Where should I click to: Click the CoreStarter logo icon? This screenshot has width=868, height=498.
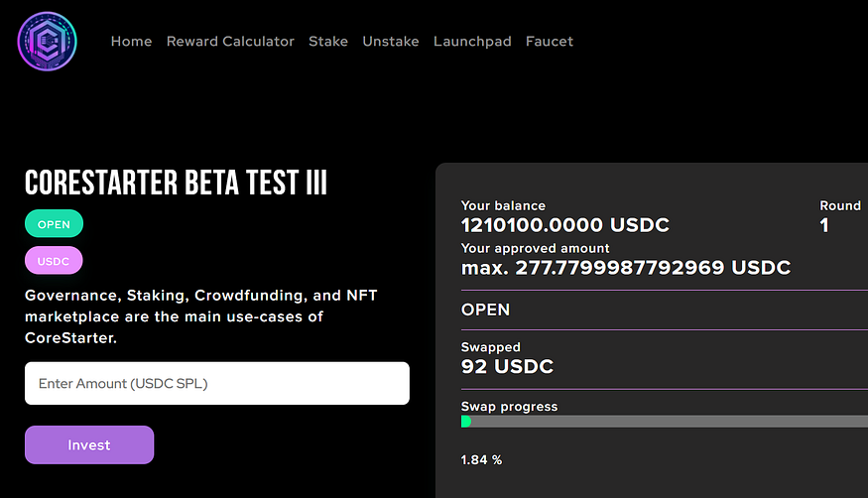47,42
